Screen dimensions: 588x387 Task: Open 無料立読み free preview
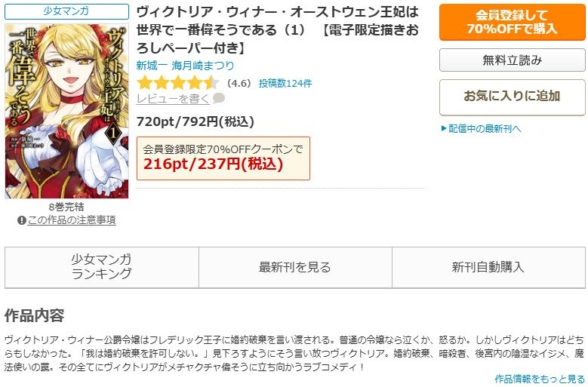click(x=512, y=60)
